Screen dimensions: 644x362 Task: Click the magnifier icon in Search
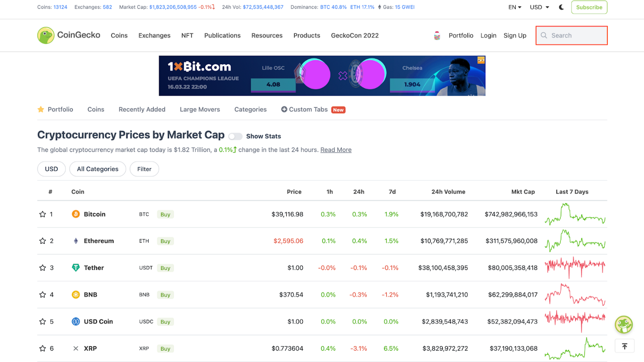(544, 35)
